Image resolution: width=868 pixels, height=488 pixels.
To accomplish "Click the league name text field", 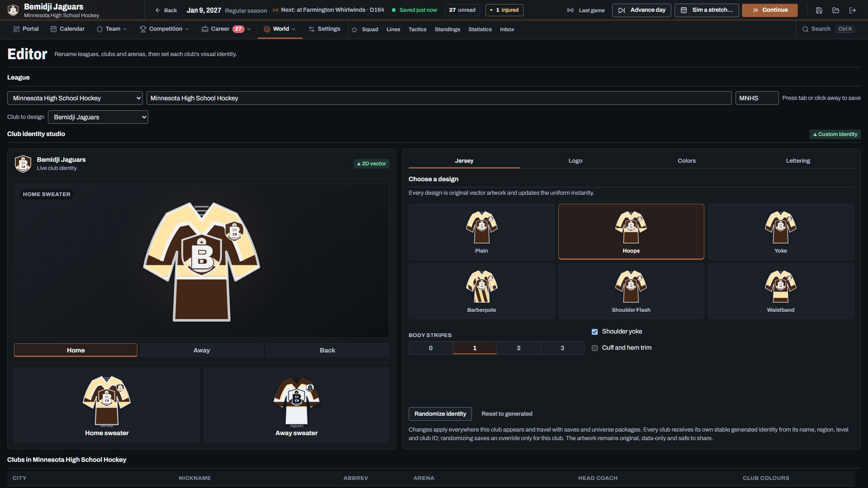I will point(439,98).
